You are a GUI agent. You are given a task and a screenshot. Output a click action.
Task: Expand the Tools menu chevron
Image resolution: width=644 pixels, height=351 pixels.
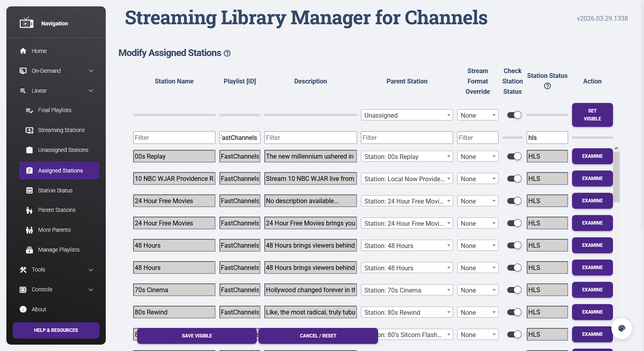tap(91, 270)
